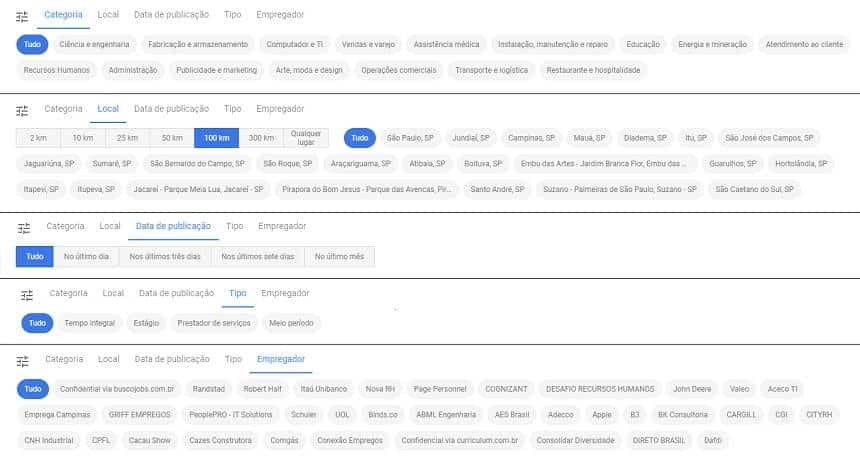Choose the 100 km distance option

[217, 138]
